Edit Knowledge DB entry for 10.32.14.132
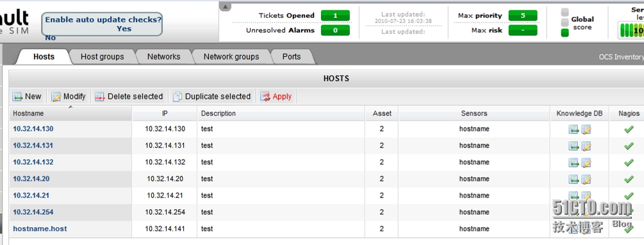This screenshot has width=644, height=245. point(586,163)
